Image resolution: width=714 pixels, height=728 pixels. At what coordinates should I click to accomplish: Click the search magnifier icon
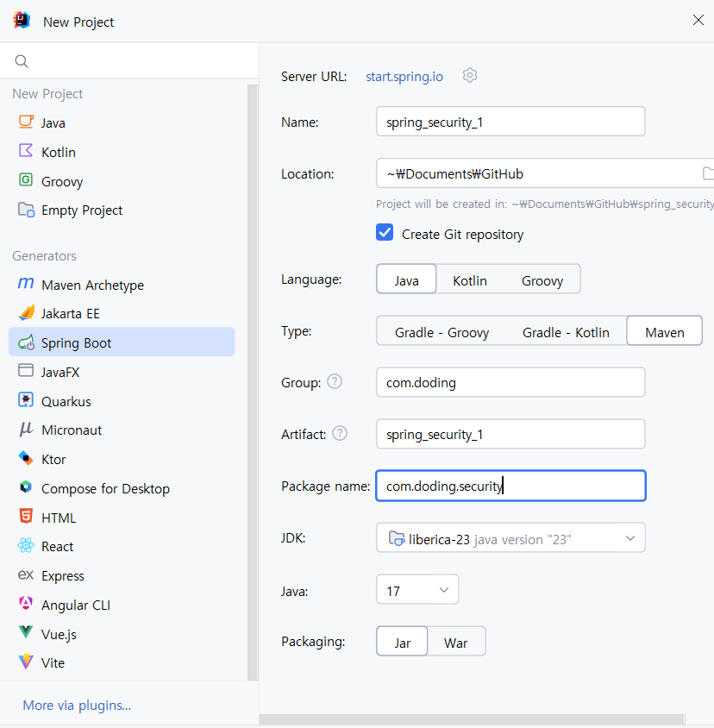pos(22,61)
